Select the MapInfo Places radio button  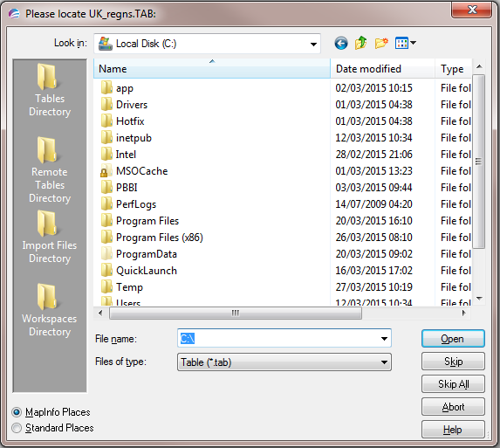click(x=17, y=412)
